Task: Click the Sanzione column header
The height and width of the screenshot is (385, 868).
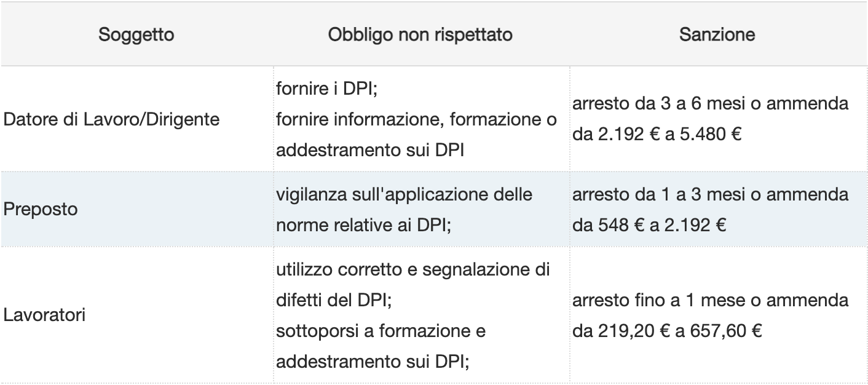Action: pos(717,35)
